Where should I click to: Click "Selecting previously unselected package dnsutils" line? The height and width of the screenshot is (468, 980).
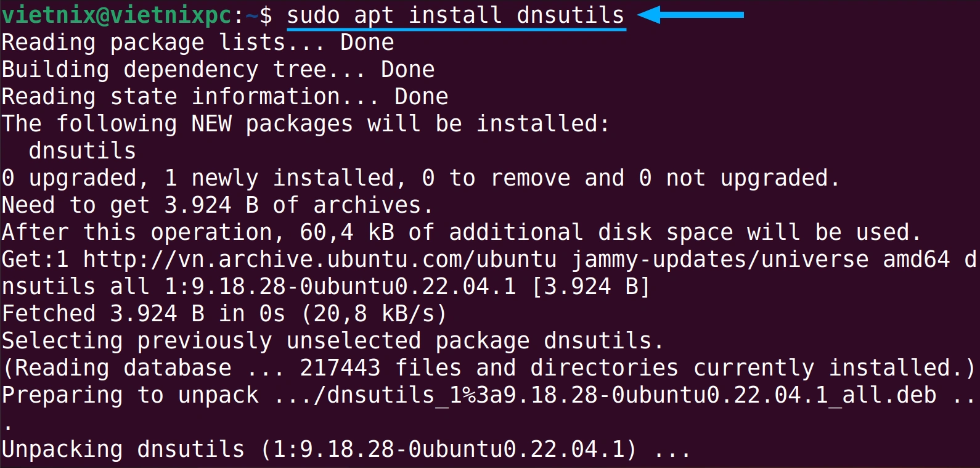pyautogui.click(x=333, y=341)
